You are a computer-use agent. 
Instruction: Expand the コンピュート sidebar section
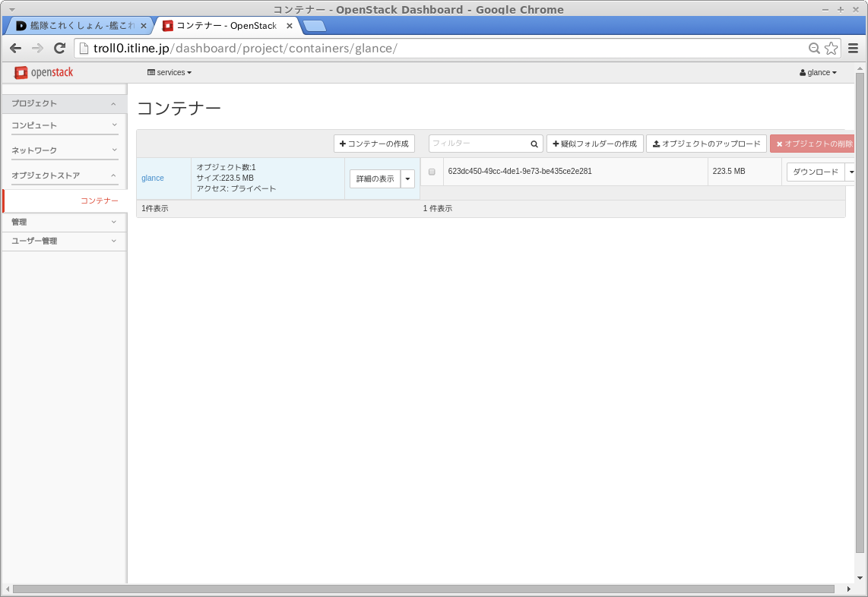tap(65, 125)
